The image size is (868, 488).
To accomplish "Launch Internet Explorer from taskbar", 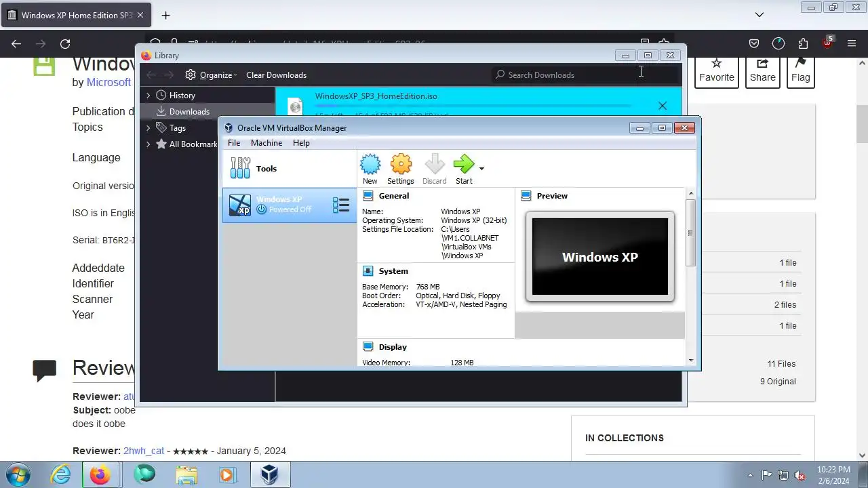I will 61,475.
